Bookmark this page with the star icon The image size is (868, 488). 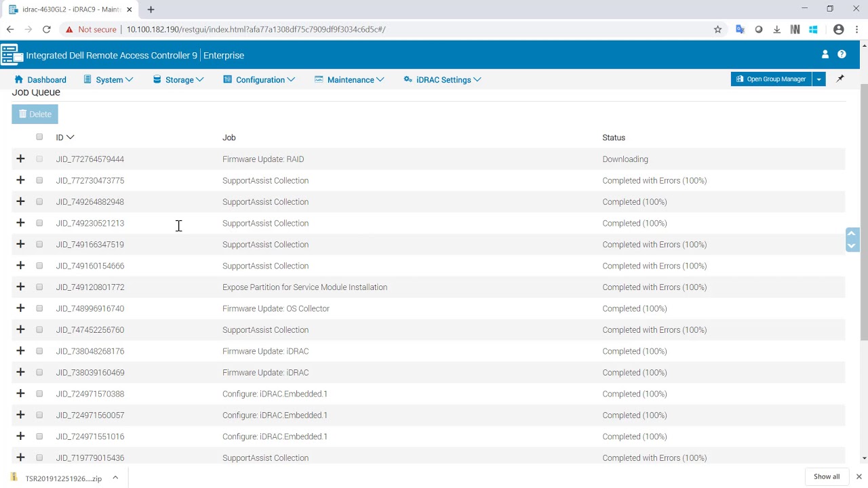[717, 29]
